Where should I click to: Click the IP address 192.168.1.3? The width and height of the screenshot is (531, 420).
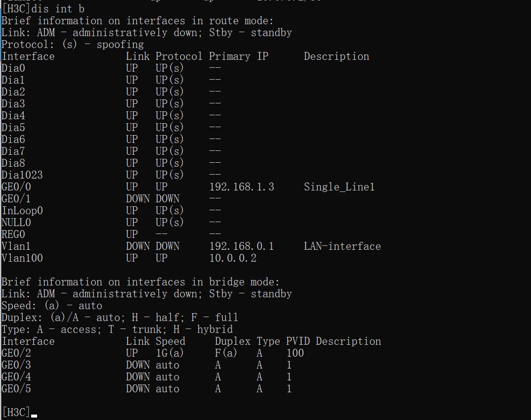pyautogui.click(x=242, y=187)
